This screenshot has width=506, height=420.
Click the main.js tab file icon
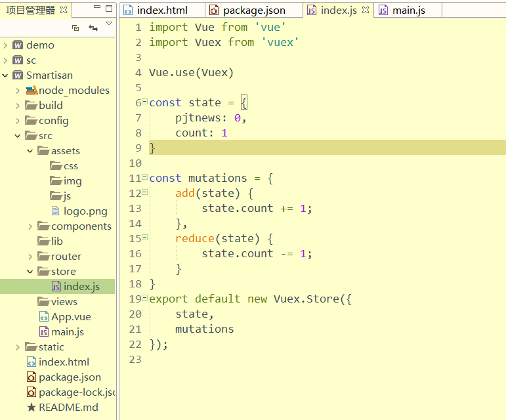point(383,10)
